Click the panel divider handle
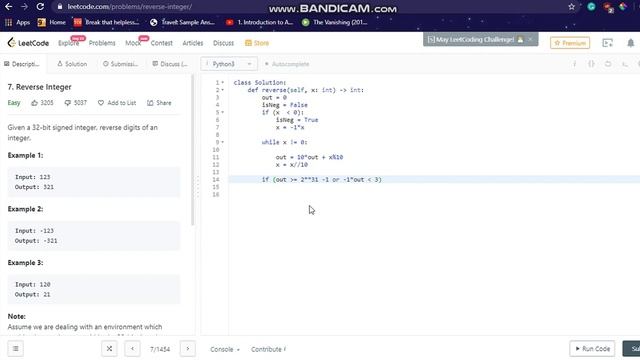 click(198, 187)
